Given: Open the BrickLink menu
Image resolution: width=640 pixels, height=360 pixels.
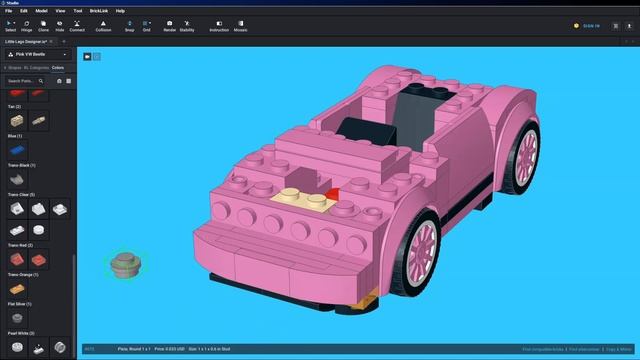Looking at the screenshot, I should click(x=99, y=11).
